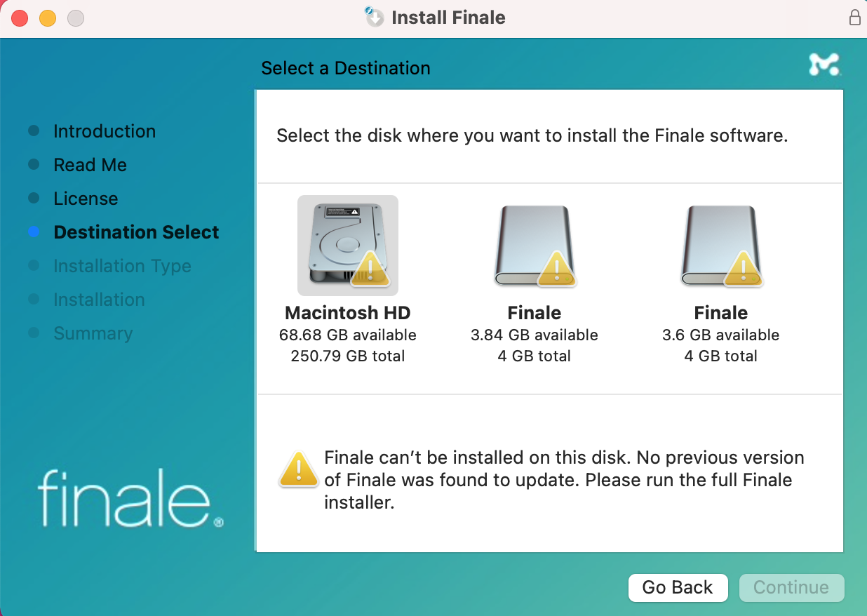The width and height of the screenshot is (867, 616).
Task: Select the Destination Select step
Action: tap(136, 232)
